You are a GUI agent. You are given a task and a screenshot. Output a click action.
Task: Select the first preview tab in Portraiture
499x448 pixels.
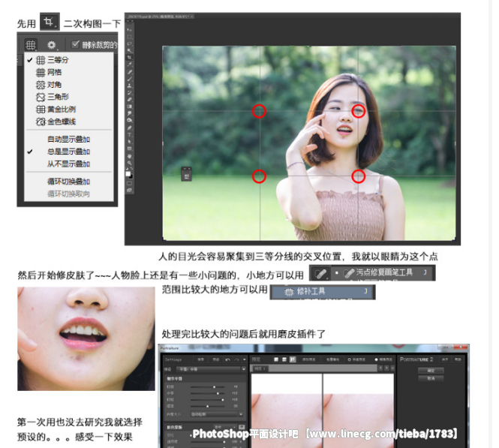[260, 368]
